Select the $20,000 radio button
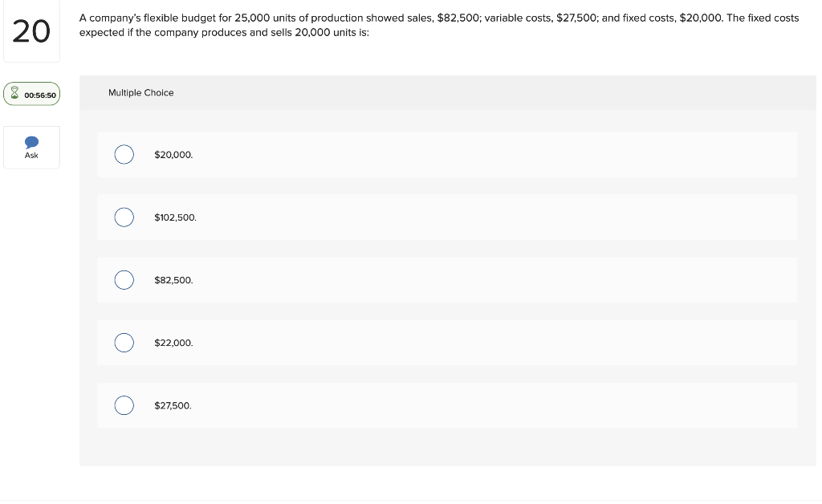Viewport: 822px width, 504px height. click(x=124, y=155)
